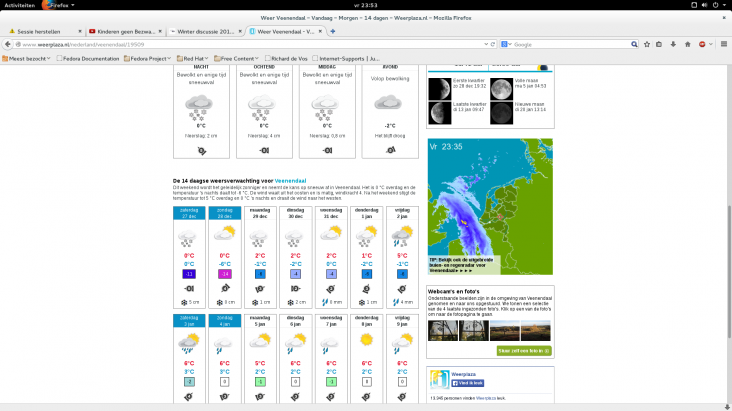This screenshot has width=732, height=411.
Task: Click the rain radar map image
Action: [x=490, y=206]
